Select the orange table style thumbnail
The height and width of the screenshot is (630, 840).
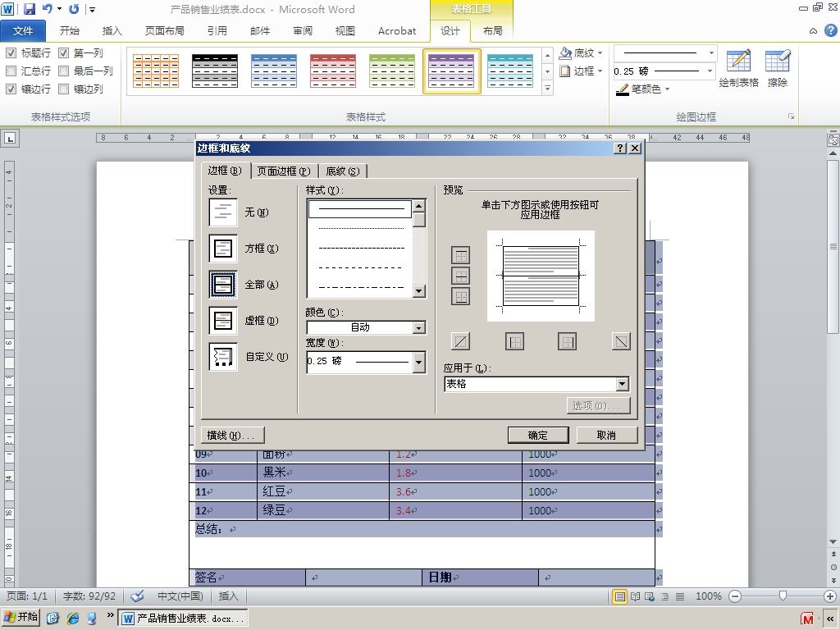156,71
